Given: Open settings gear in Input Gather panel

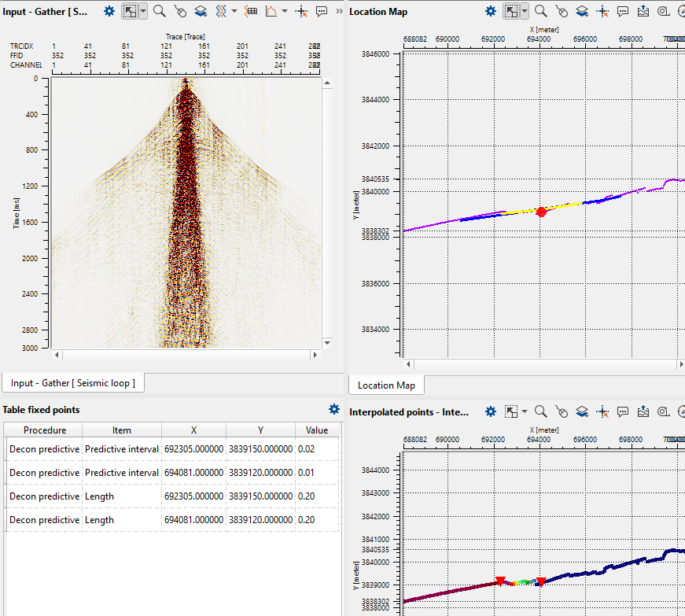Looking at the screenshot, I should coord(109,11).
